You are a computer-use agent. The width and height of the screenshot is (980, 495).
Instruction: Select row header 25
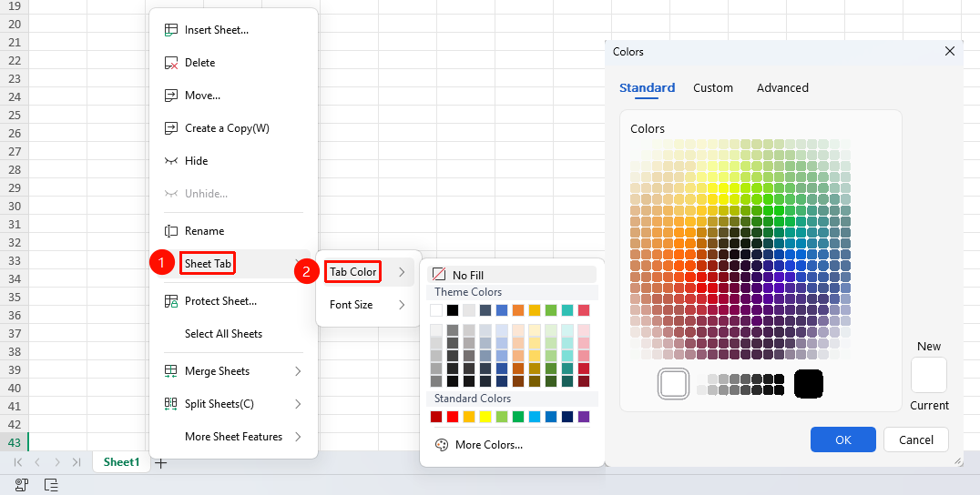[x=15, y=115]
